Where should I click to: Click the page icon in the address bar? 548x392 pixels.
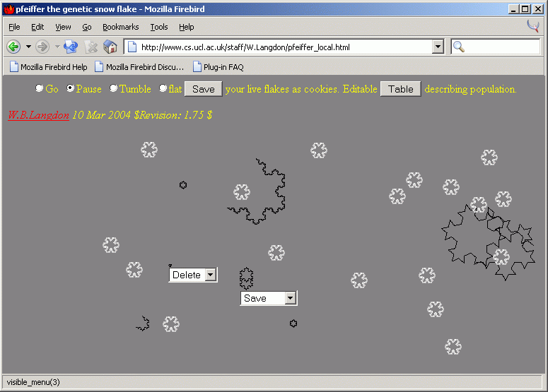pyautogui.click(x=132, y=47)
